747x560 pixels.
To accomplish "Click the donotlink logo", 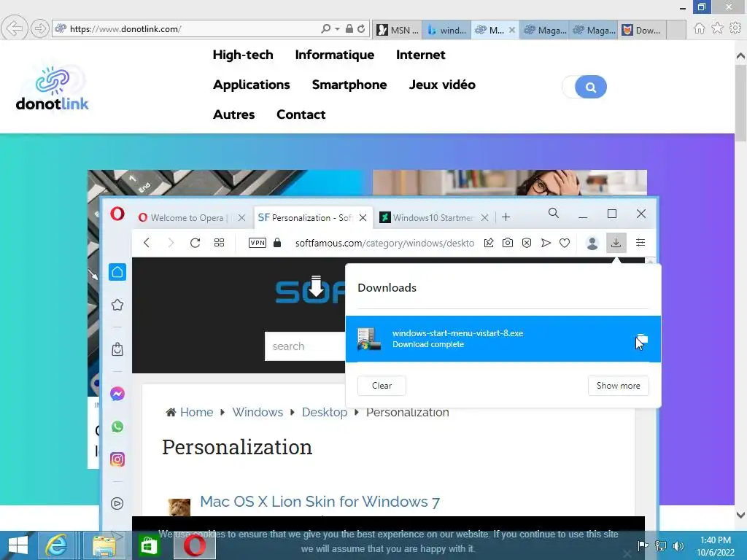I will pos(52,88).
